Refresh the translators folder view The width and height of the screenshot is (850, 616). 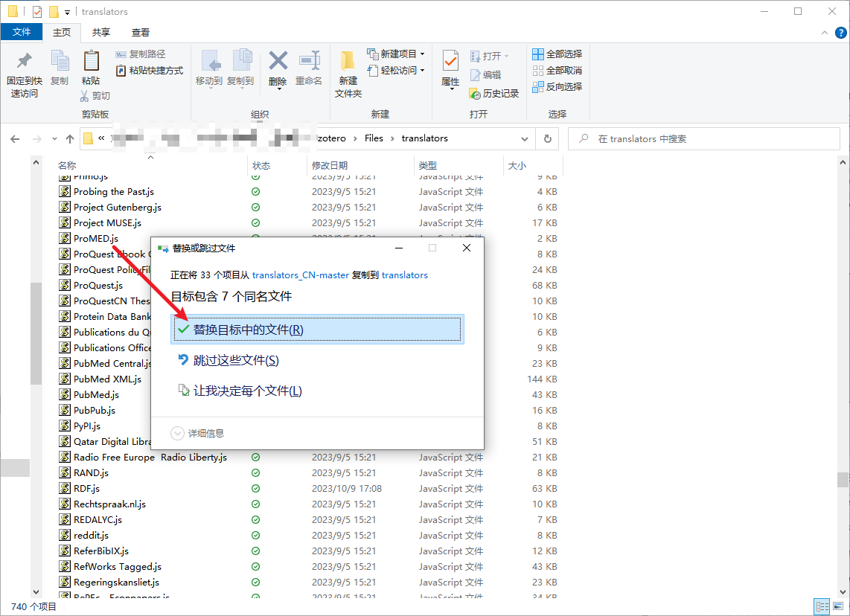click(x=548, y=138)
